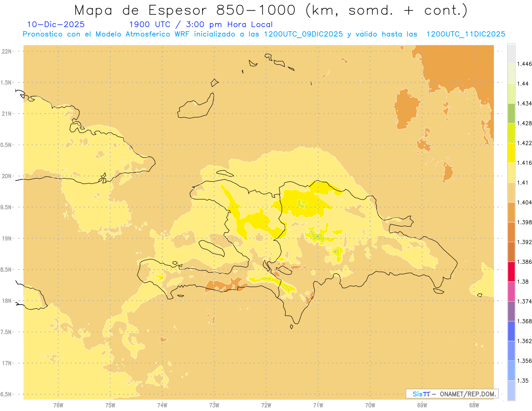Click the legend value '1.356'

(x=524, y=361)
